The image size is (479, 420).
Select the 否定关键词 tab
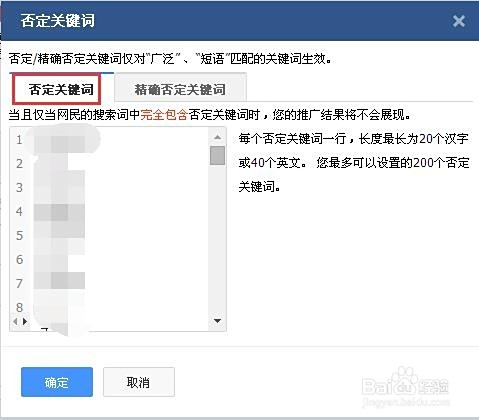tap(56, 89)
